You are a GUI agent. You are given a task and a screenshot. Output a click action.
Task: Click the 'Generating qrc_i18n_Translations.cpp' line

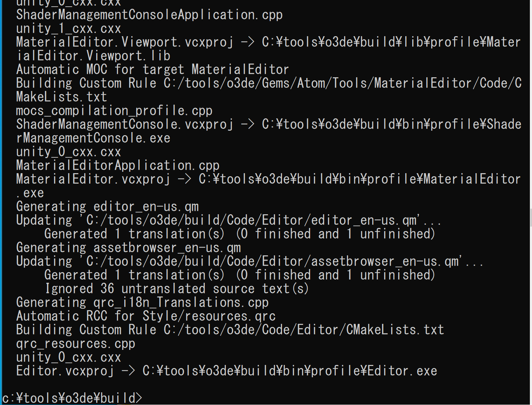coord(142,302)
